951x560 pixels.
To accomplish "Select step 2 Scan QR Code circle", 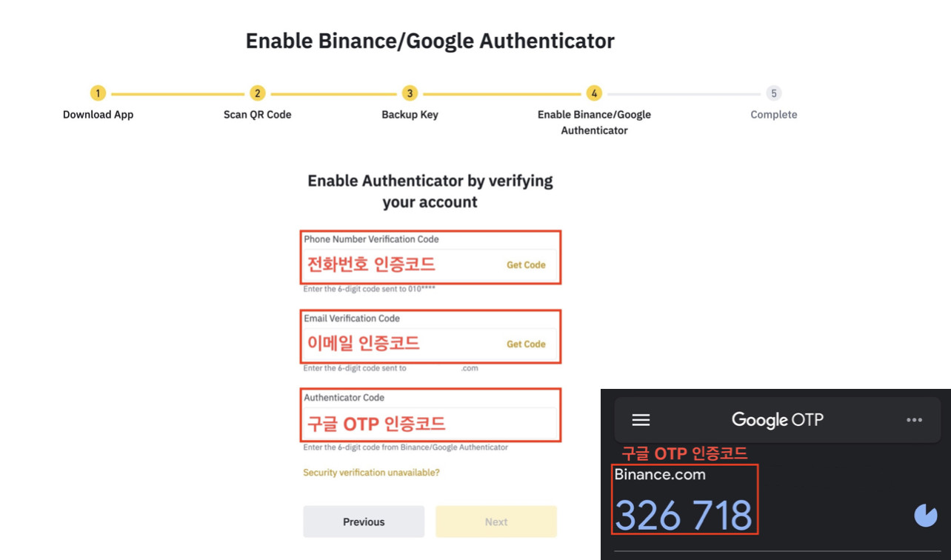I will tap(257, 93).
